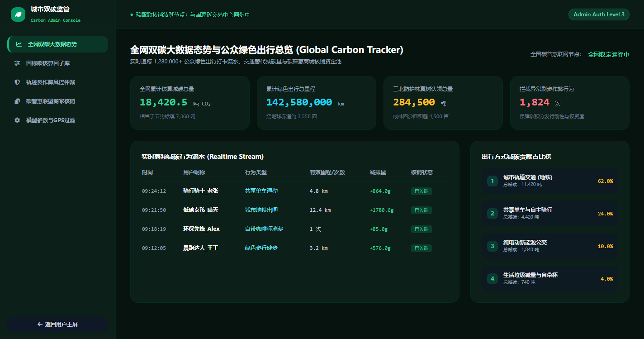
Task: Click the coins icon beside 碳普惠联盟商家核销
Action: pyautogui.click(x=17, y=101)
